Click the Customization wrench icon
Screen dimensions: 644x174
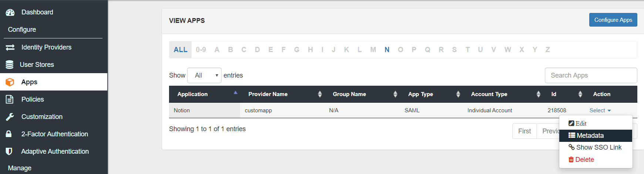[10, 117]
